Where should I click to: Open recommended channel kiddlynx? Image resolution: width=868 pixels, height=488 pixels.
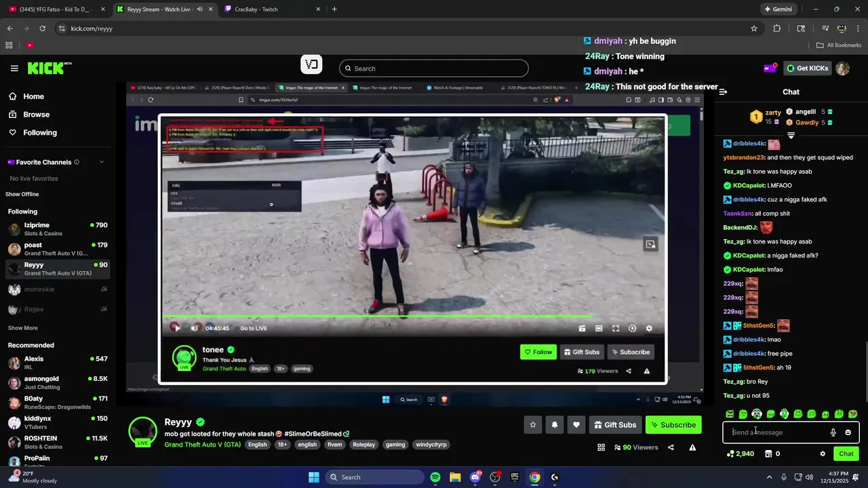(58, 422)
